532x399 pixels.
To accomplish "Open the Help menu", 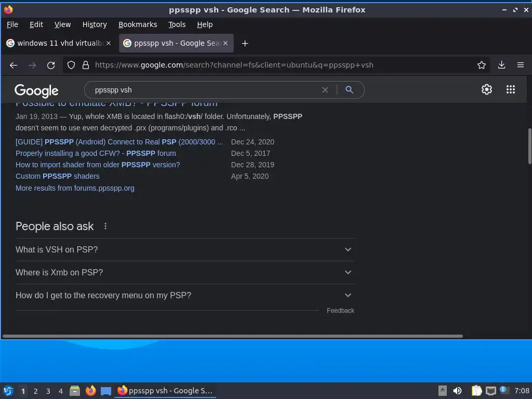I will pyautogui.click(x=205, y=24).
